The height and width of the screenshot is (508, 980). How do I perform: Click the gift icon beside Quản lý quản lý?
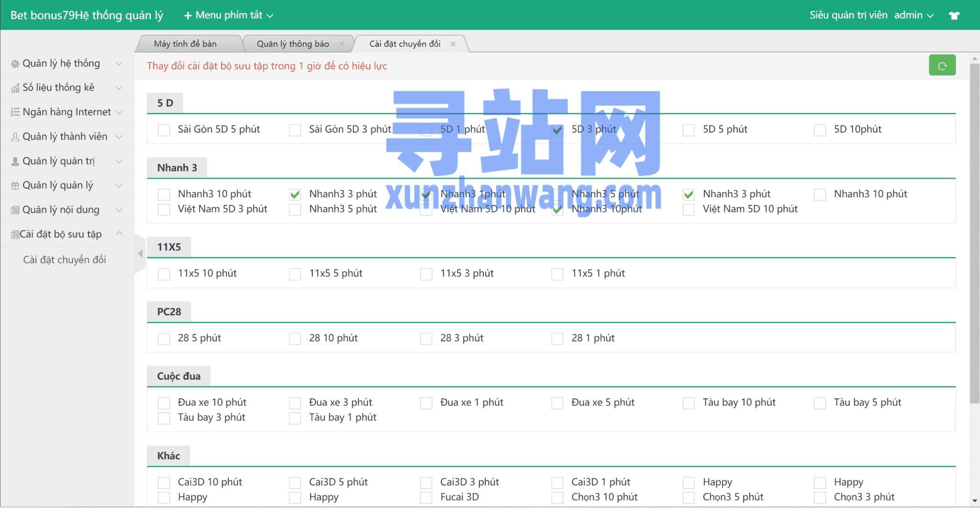pyautogui.click(x=15, y=186)
